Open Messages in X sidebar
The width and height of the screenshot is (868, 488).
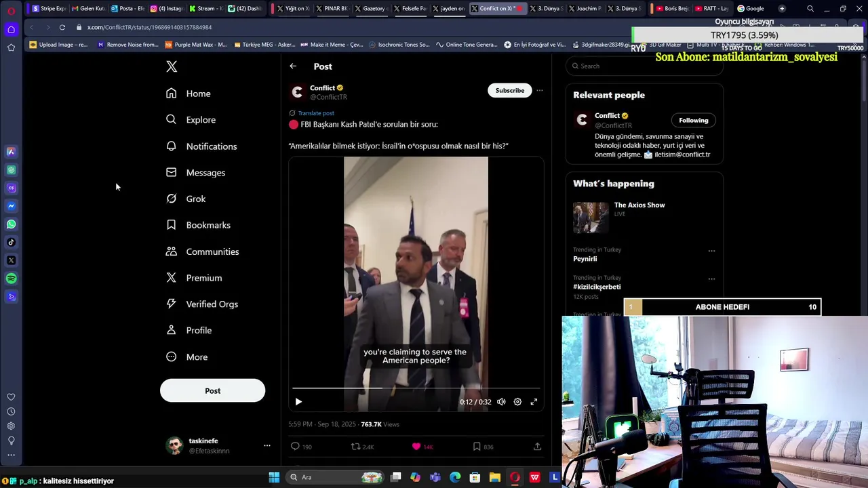195,173
